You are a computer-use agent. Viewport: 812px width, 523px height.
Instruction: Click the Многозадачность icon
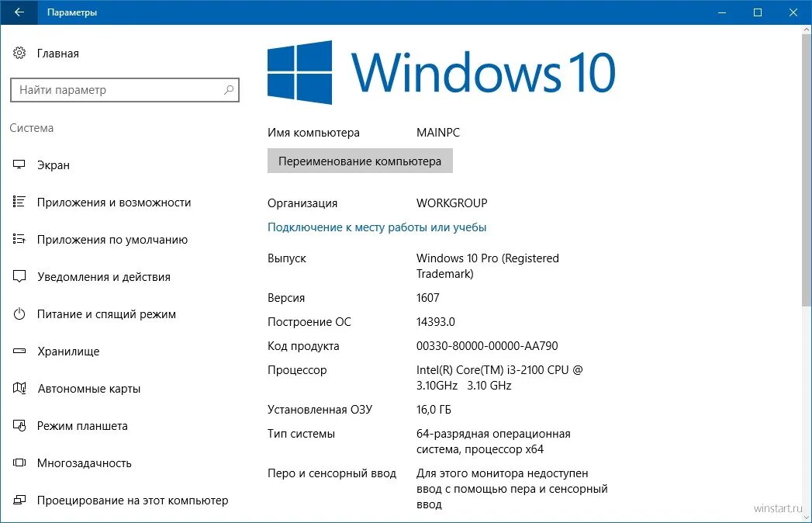19,462
